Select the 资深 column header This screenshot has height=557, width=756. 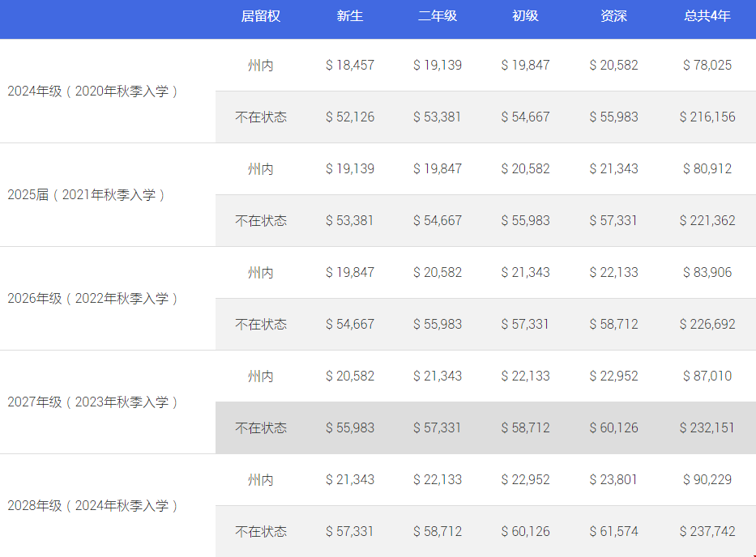[x=613, y=16]
